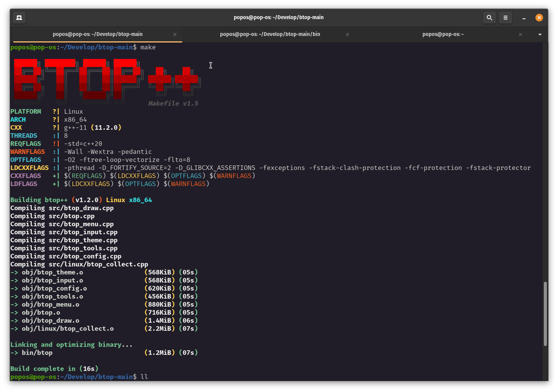Click 'Compiling src/btop_config.cpp' line
Screen dimensions: 558x392
coord(66,256)
